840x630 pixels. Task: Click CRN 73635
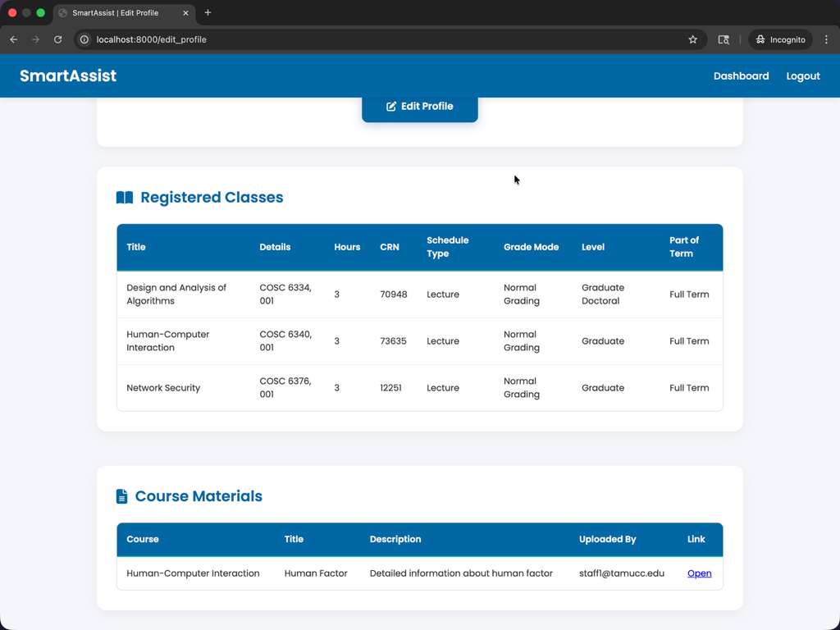[x=393, y=340]
